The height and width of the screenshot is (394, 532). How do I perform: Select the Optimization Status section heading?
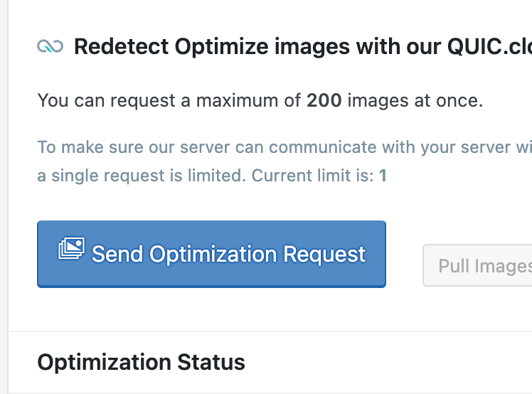(141, 362)
